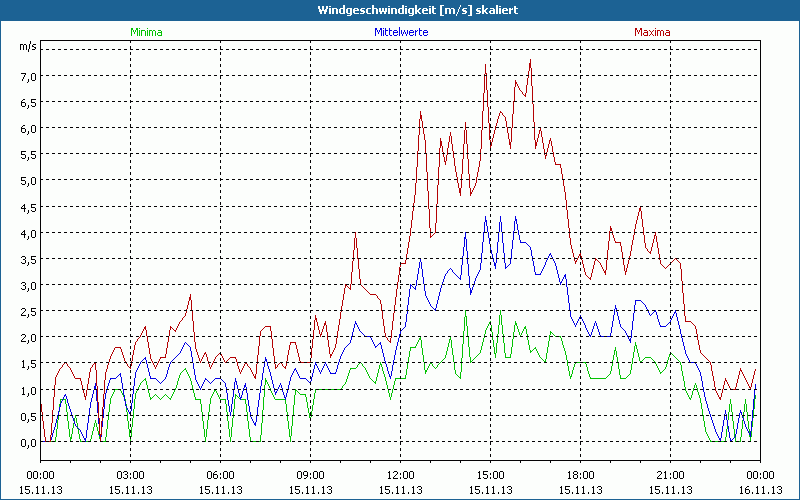
Task: Click the '1,5' y-axis value
Action: (29, 364)
